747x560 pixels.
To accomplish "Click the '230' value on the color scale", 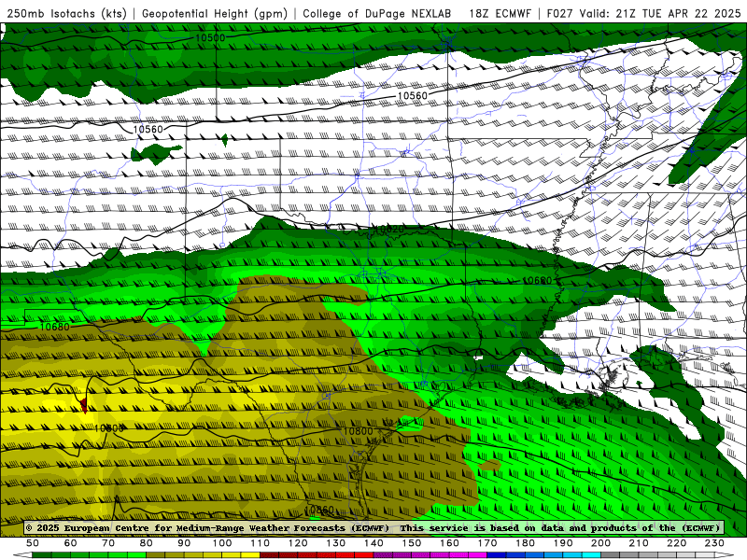I will [x=714, y=543].
